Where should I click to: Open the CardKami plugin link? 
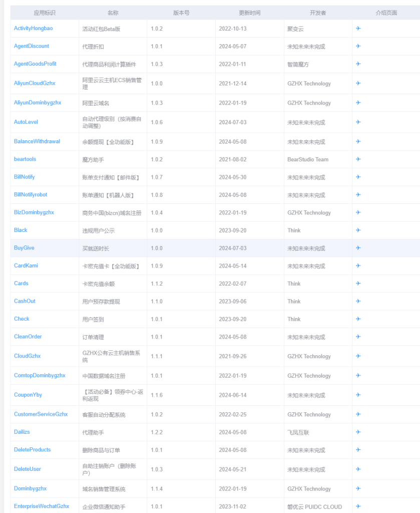pos(26,266)
